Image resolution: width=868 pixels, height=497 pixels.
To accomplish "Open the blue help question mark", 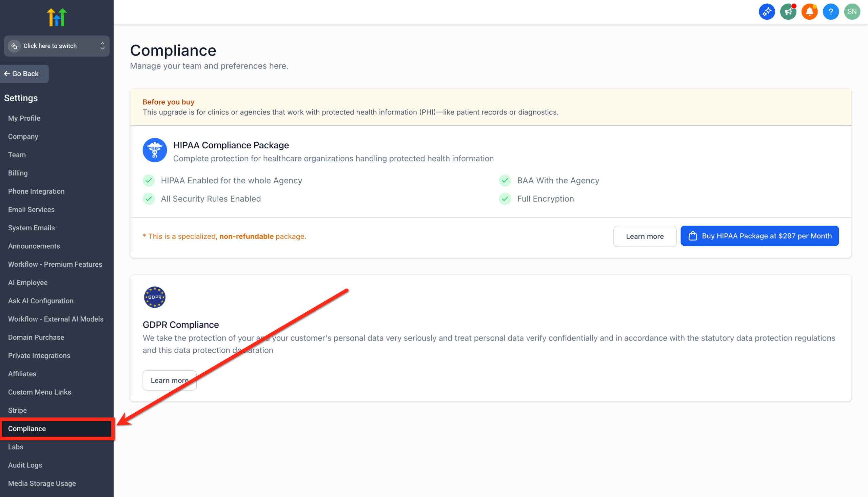I will point(831,11).
